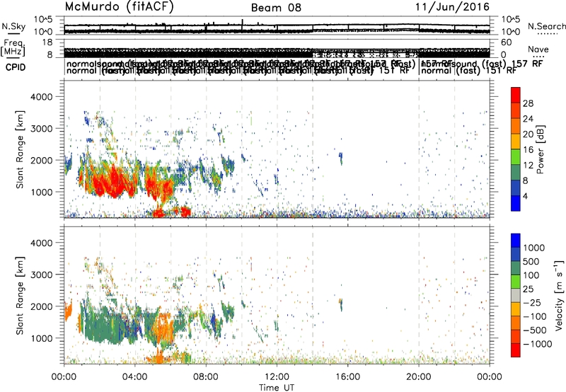The image size is (566, 392).
Task: Click the "Slant Range [km]" label of the velocity panel
Action: (21, 295)
